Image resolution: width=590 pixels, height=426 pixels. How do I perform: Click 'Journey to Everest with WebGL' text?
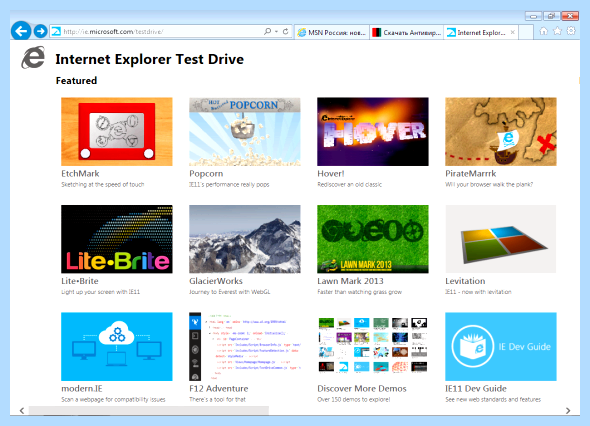coord(230,292)
